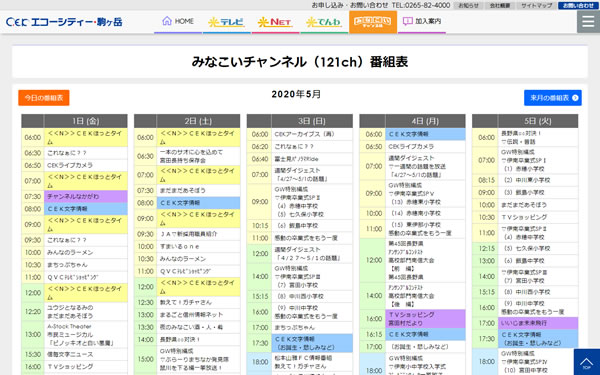This screenshot has width=600, height=375.
Task: Open the サイトマップ link
Action: pyautogui.click(x=536, y=5)
